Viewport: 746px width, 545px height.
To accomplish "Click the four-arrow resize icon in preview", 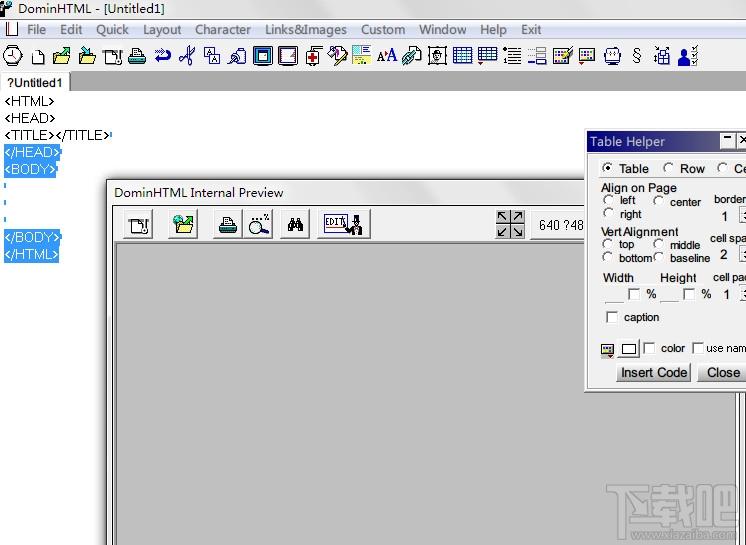I will tap(510, 225).
